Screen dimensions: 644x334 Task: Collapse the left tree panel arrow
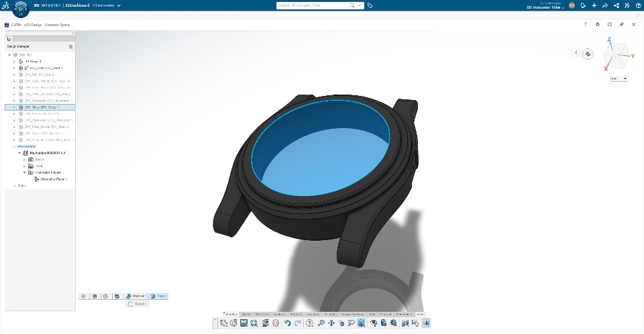tap(73, 34)
